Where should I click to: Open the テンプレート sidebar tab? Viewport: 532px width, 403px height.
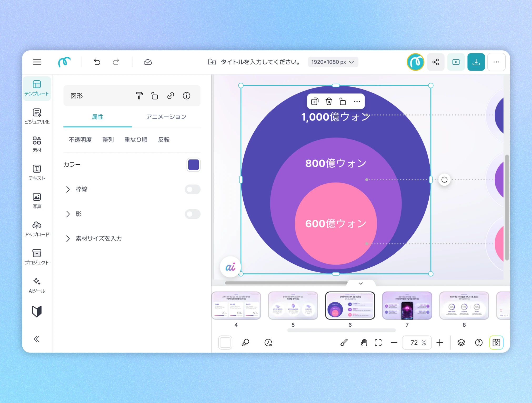(x=37, y=89)
